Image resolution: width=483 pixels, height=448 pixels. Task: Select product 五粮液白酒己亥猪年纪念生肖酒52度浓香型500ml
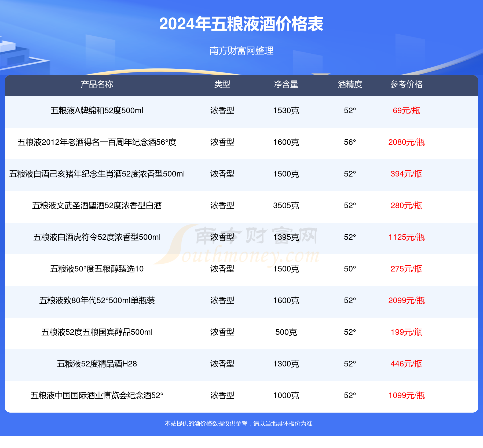[97, 174]
